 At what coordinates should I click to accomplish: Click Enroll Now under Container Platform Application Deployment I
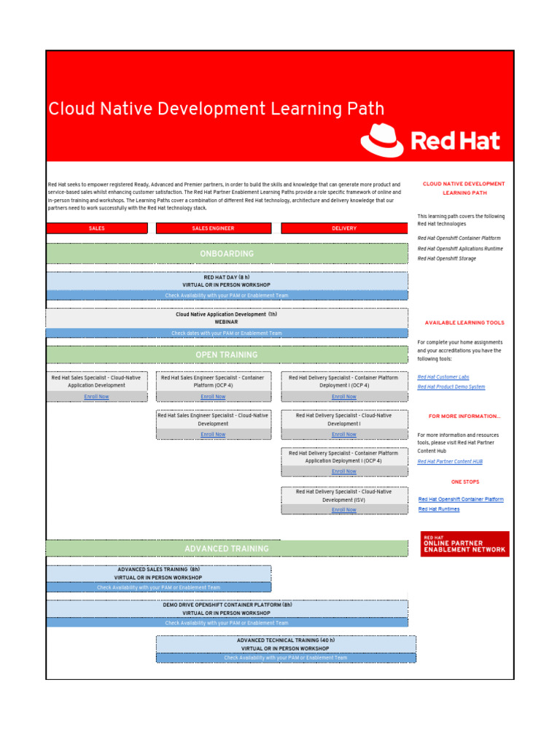344,471
